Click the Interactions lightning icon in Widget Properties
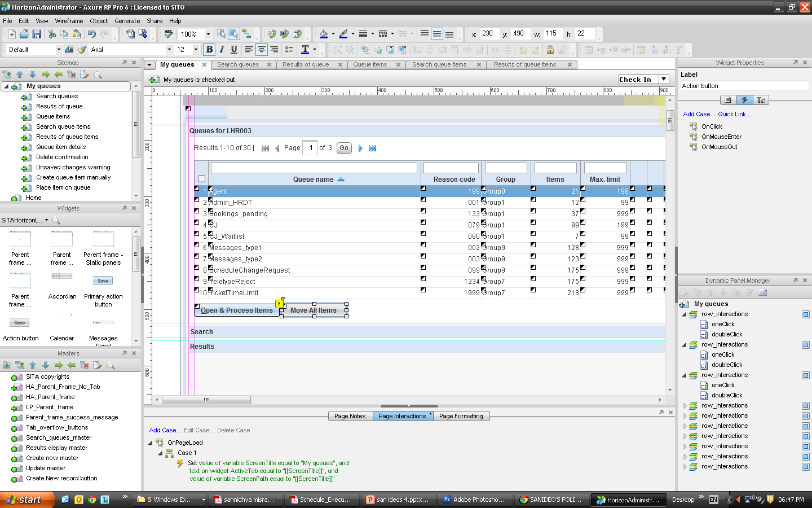This screenshot has width=812, height=508. point(745,100)
